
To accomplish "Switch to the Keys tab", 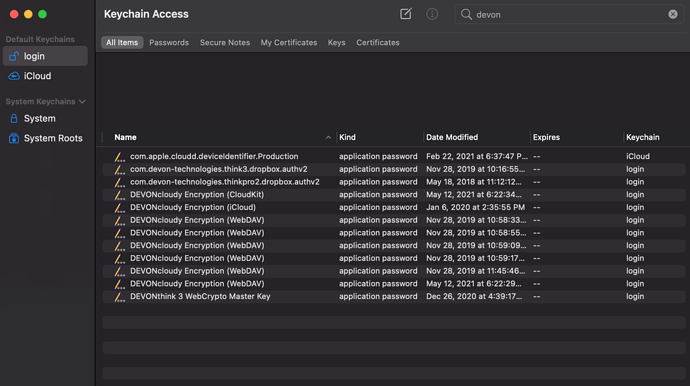I will coord(337,43).
